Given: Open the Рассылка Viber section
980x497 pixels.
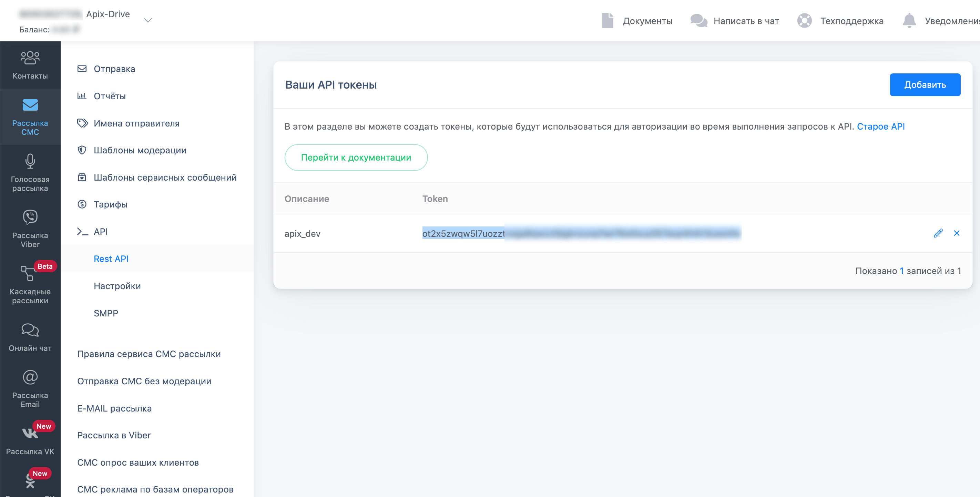Looking at the screenshot, I should pos(30,229).
